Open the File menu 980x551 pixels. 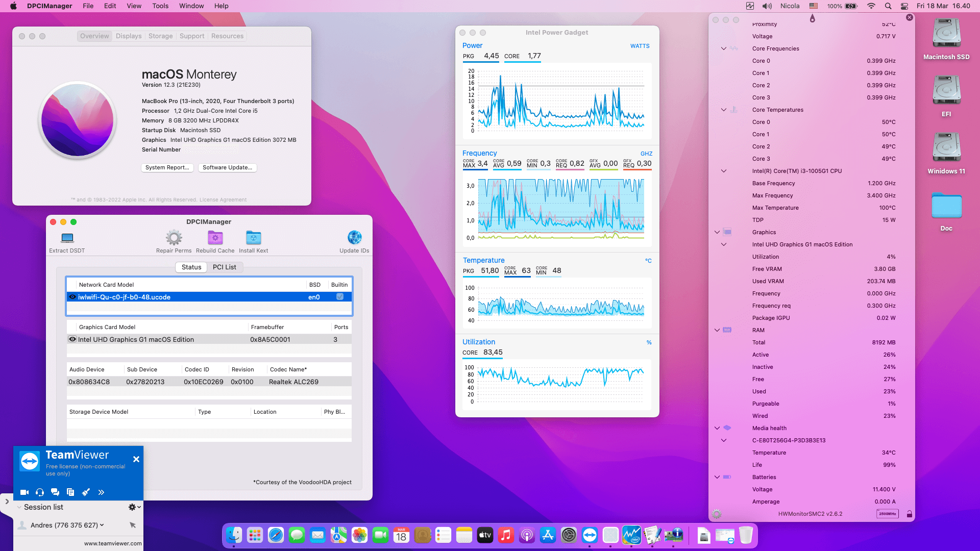tap(88, 6)
